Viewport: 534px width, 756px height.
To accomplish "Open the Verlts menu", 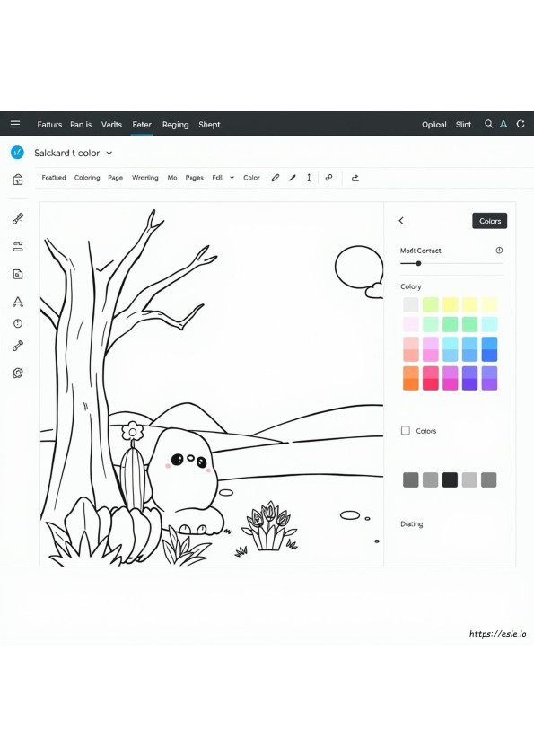I will pos(111,125).
